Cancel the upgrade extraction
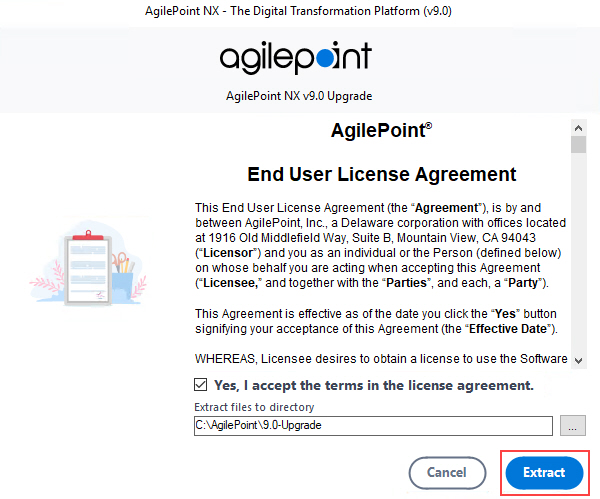 click(447, 473)
